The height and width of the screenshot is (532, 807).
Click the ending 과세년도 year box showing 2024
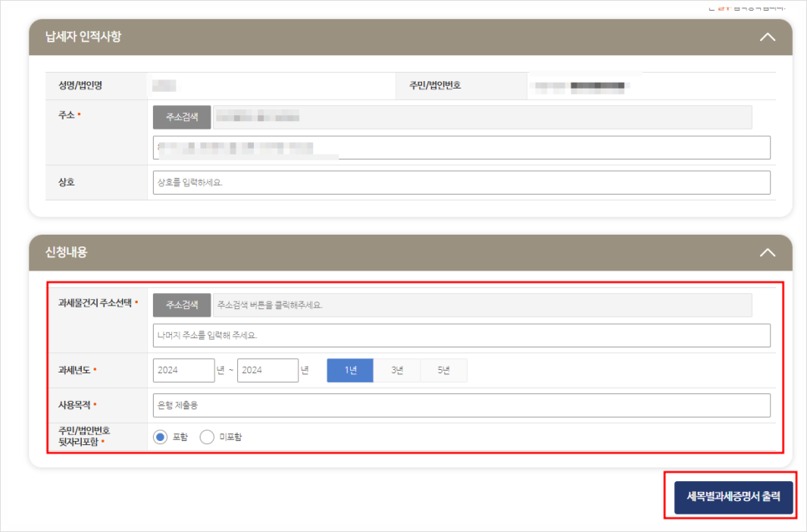[266, 370]
